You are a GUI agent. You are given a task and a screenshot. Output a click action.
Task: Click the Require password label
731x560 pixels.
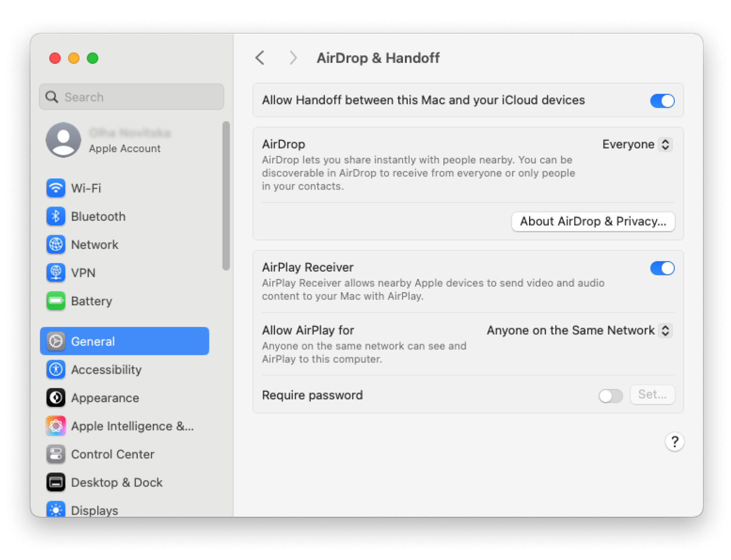click(313, 395)
